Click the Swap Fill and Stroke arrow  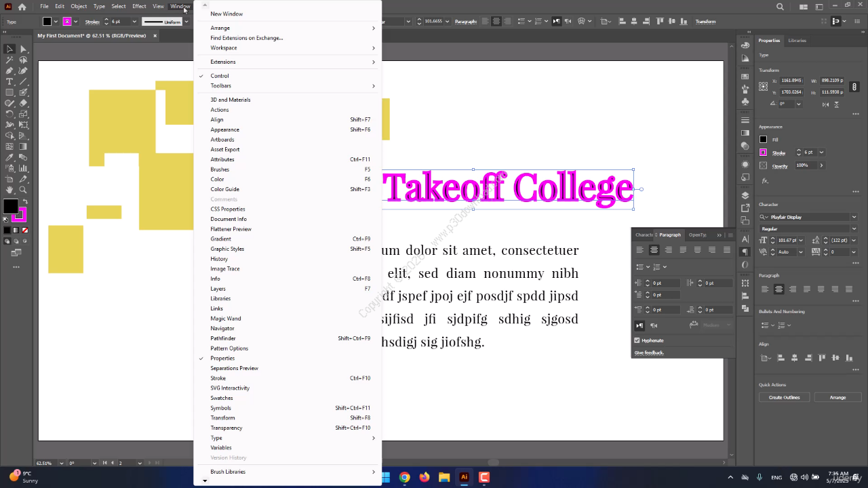click(x=25, y=202)
